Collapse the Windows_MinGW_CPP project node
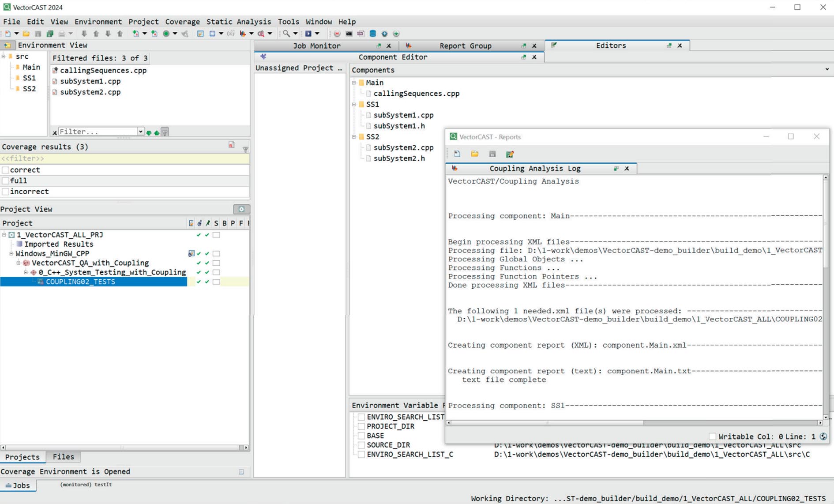The height and width of the screenshot is (504, 834). point(11,254)
